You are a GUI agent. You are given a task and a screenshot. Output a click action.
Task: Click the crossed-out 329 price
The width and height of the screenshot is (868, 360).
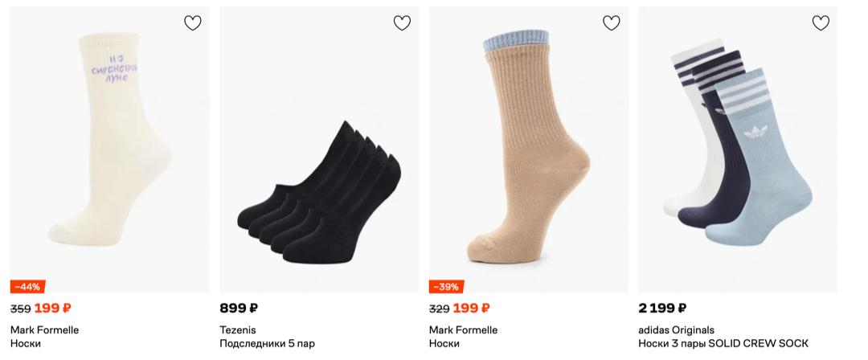coord(439,309)
